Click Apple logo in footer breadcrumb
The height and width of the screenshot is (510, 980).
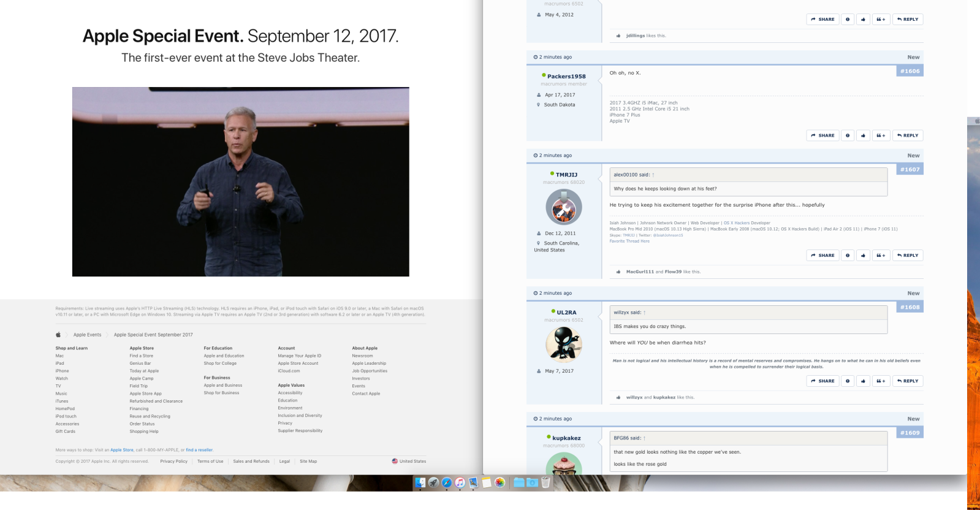[58, 335]
